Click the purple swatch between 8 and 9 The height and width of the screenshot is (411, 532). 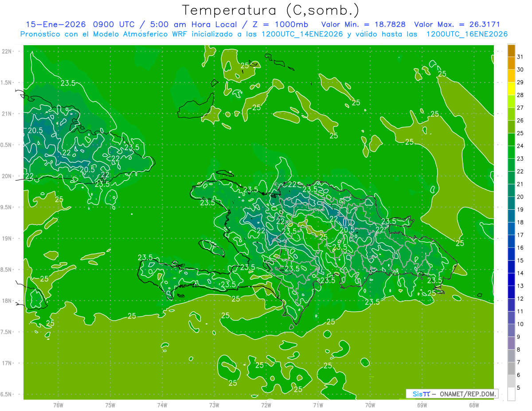511,343
